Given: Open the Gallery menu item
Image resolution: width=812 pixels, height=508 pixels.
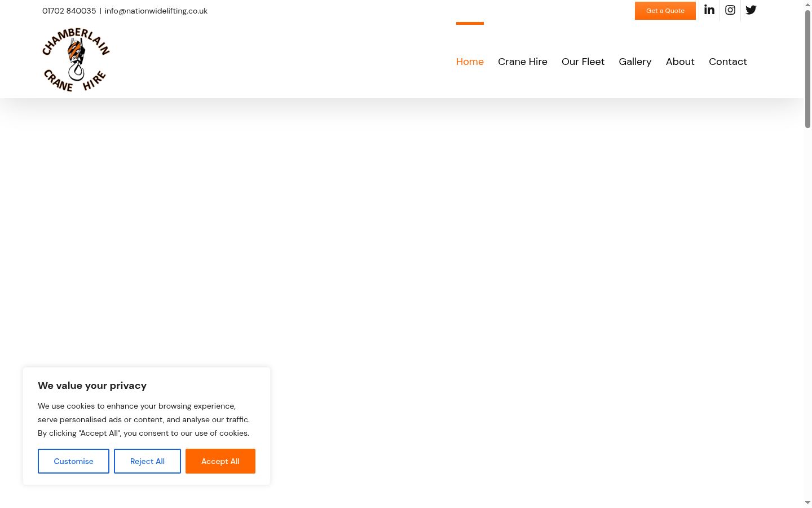Looking at the screenshot, I should point(635,62).
